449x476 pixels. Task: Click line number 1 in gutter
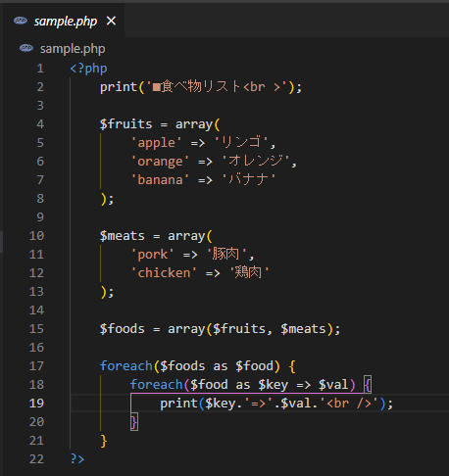coord(40,69)
